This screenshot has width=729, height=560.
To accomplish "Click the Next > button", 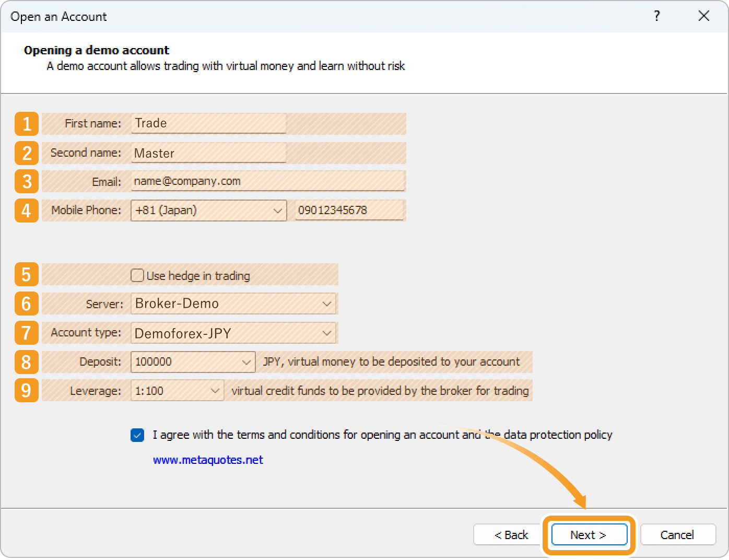I will [x=589, y=535].
